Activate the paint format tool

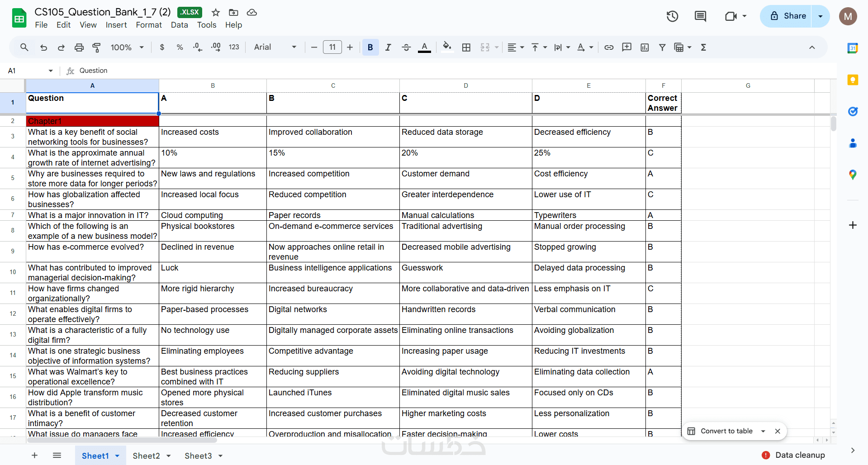pos(97,47)
